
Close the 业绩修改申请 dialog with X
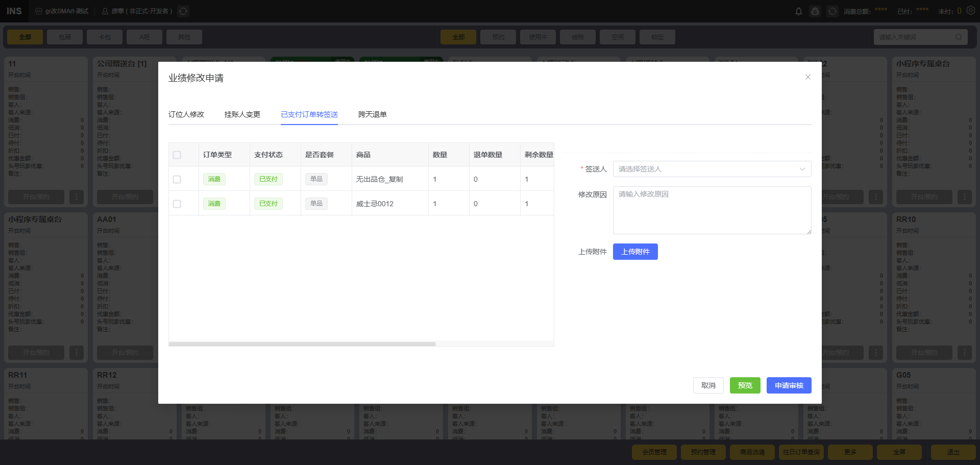(808, 77)
